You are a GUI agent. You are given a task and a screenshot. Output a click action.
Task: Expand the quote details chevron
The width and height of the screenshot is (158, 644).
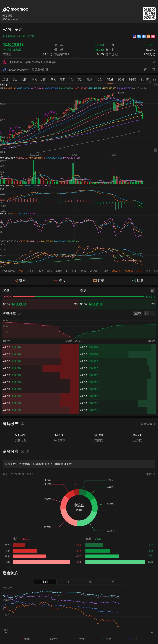(x=79, y=57)
